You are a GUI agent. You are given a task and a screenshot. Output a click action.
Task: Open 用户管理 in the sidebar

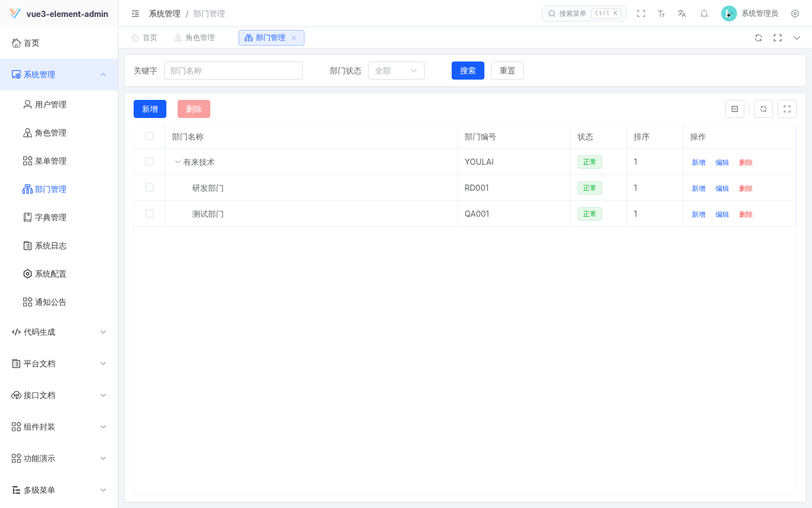coord(59,104)
